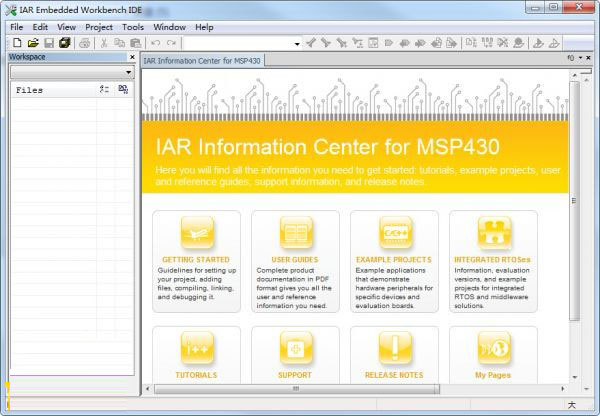
Task: Expand the quick search dropdown in toolbar
Action: 297,44
